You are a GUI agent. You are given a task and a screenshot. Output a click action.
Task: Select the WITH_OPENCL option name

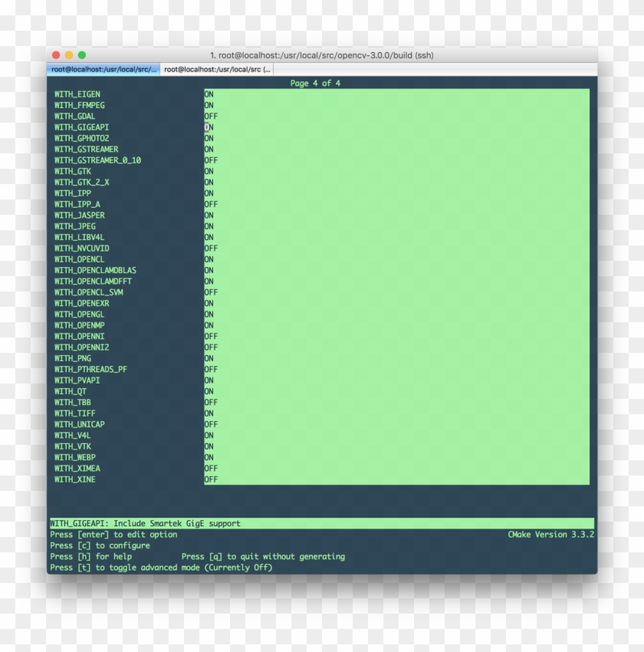pyautogui.click(x=80, y=259)
